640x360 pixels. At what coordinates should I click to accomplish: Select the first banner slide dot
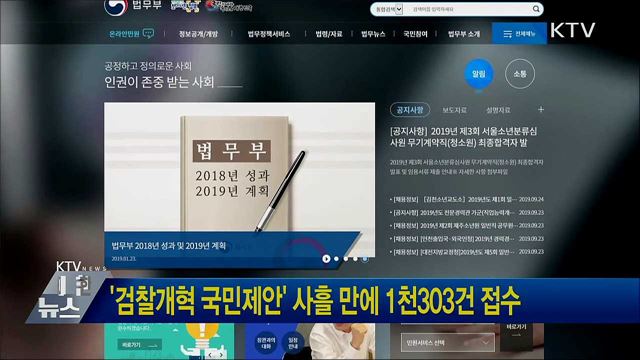[336, 259]
